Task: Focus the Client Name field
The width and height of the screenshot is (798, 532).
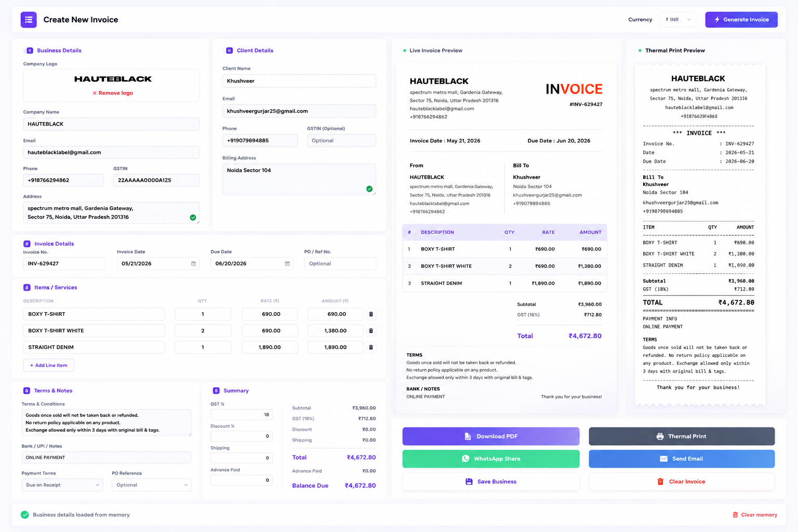Action: [299, 81]
